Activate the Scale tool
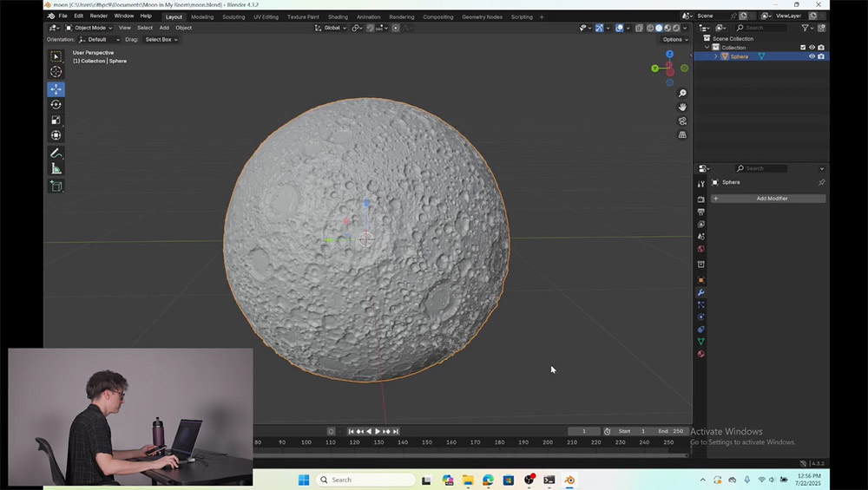Screen dimensions: 868x490 (56, 121)
